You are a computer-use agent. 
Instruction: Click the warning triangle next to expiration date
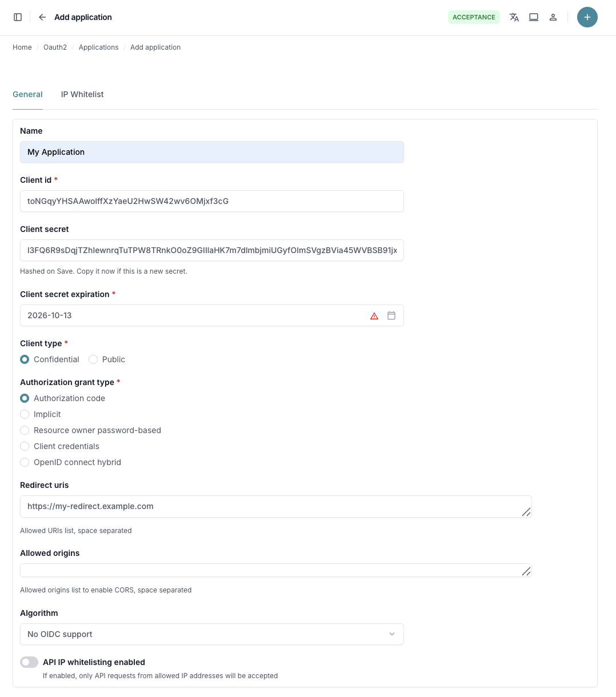[374, 315]
